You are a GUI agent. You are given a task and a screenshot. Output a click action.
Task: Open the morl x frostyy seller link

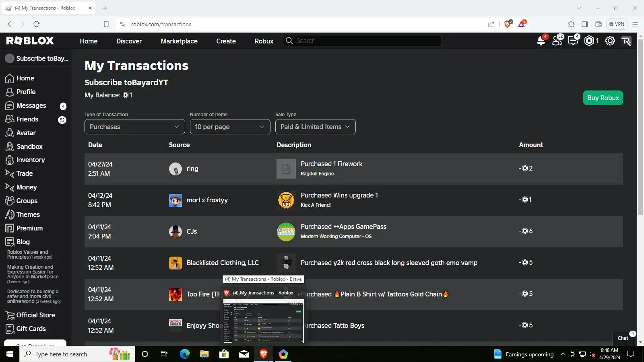[207, 200]
